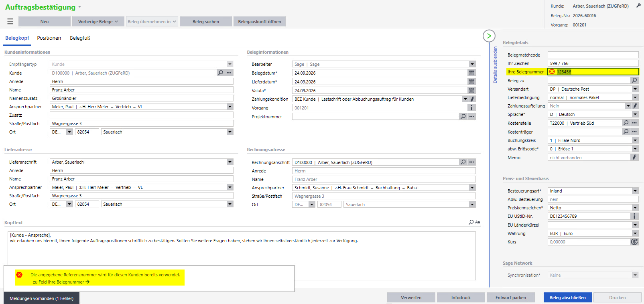Viewport: 644px width, 304px height.
Task: Click Infodruck button
Action: coord(461,298)
